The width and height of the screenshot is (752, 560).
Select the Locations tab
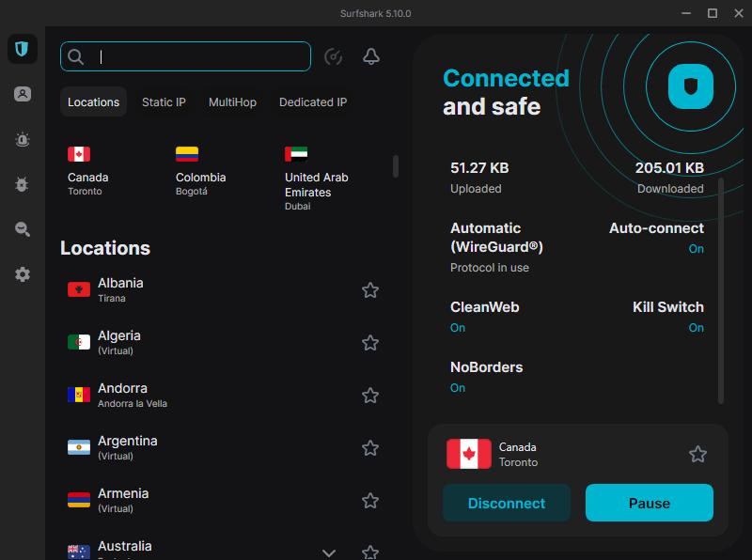pos(93,102)
